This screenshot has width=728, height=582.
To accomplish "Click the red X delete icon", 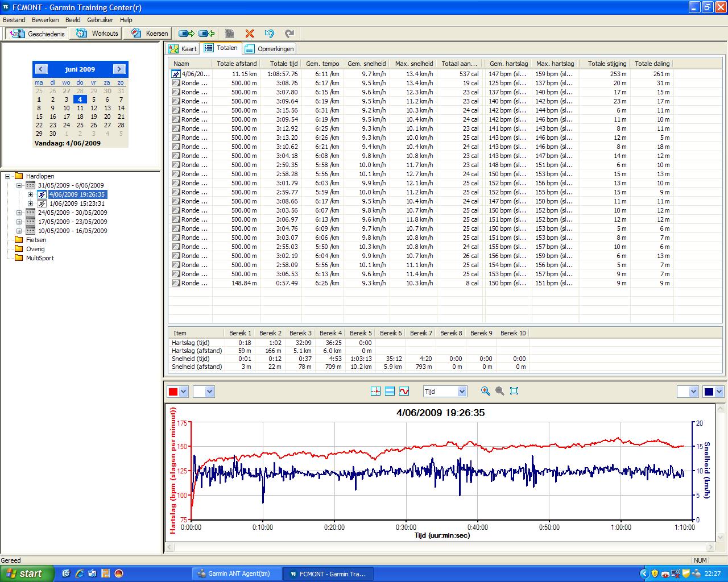I will pyautogui.click(x=249, y=34).
